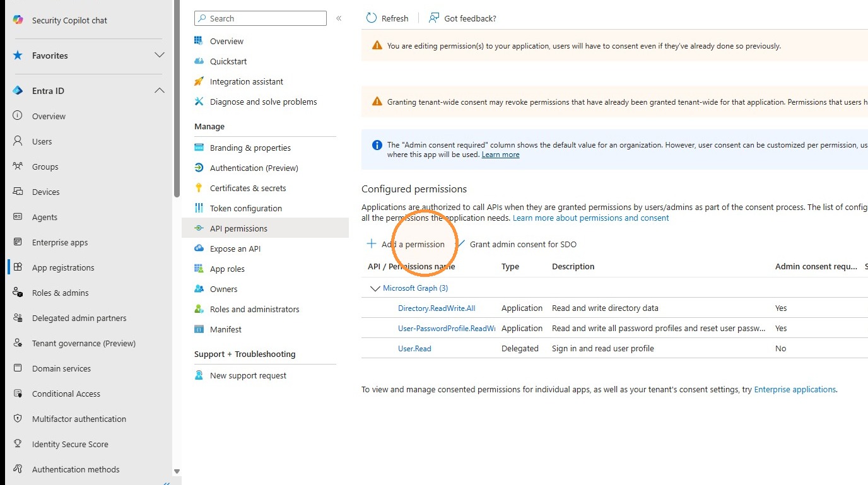Click the Refresh button
Screen dimensions: 868x485
tap(387, 18)
